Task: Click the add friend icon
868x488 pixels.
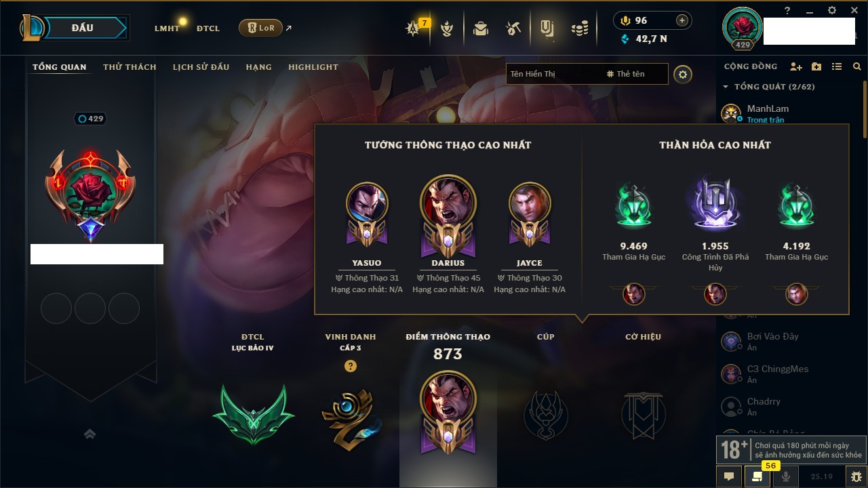Action: 796,66
